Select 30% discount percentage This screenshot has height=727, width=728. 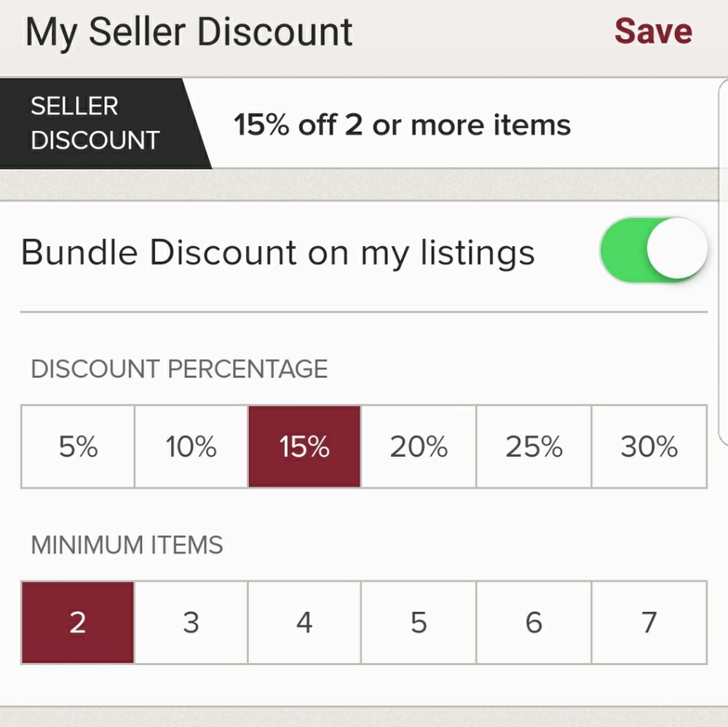tap(649, 447)
